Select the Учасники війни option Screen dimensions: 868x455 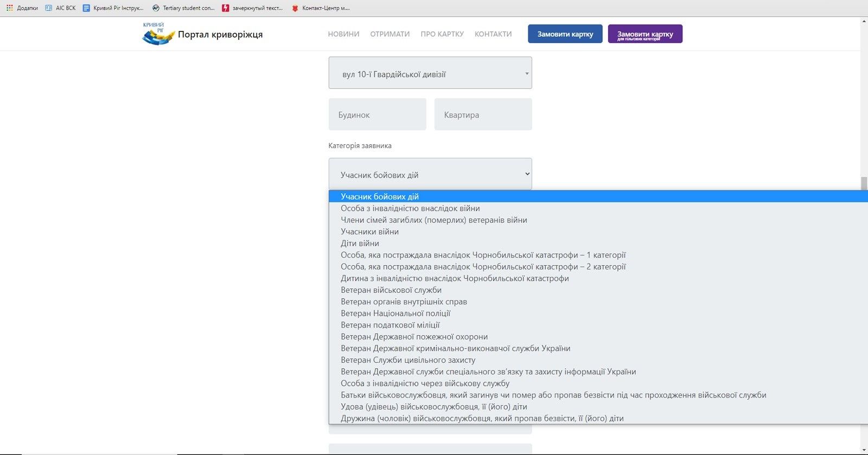point(598,232)
